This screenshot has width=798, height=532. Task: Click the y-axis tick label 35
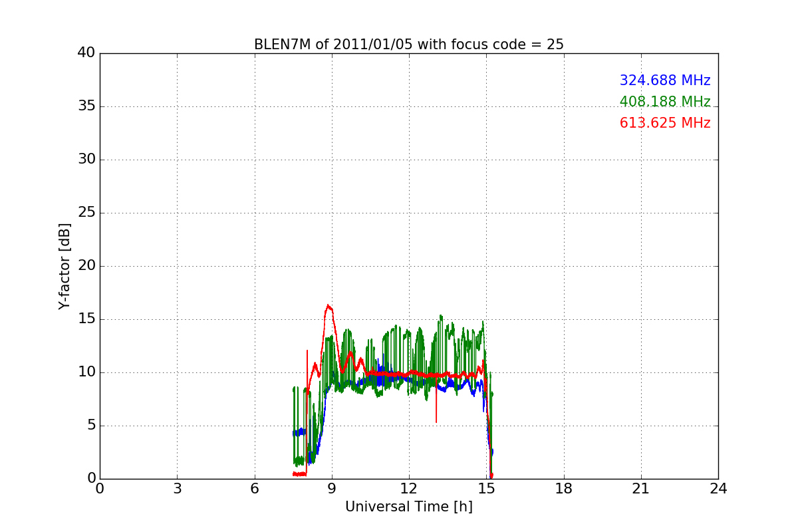[86, 106]
